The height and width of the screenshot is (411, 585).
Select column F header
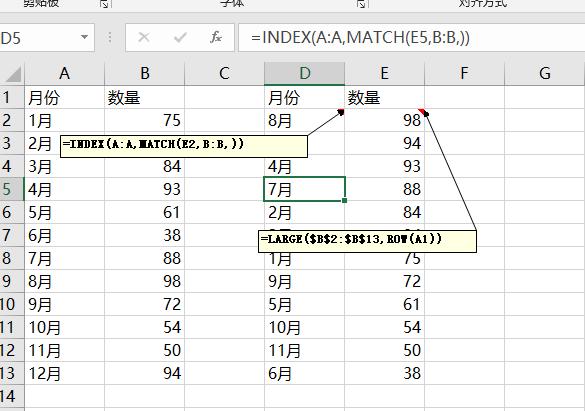pos(464,73)
